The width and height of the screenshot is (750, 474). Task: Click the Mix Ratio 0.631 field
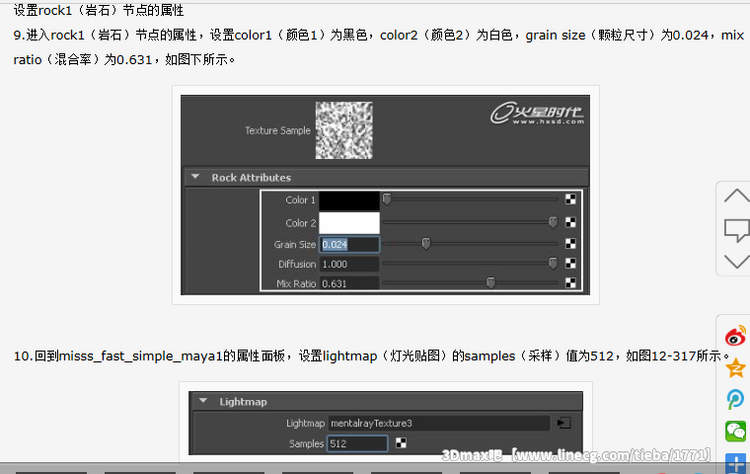(x=349, y=283)
